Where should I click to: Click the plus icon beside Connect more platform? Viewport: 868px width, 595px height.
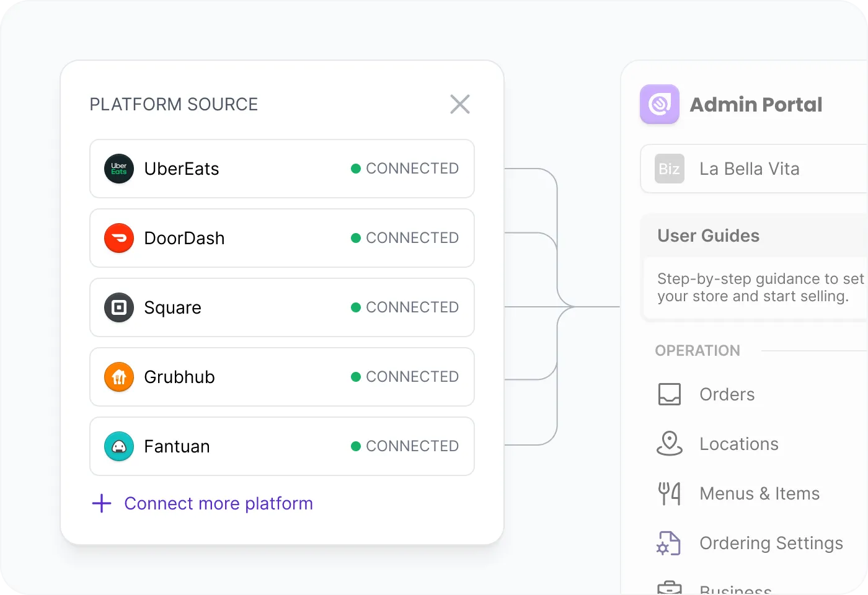tap(102, 503)
